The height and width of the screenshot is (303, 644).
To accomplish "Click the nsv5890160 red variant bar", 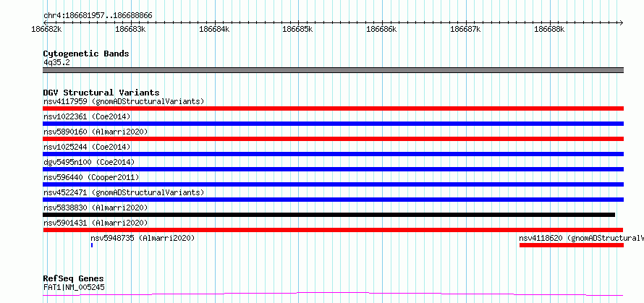I will [x=333, y=139].
